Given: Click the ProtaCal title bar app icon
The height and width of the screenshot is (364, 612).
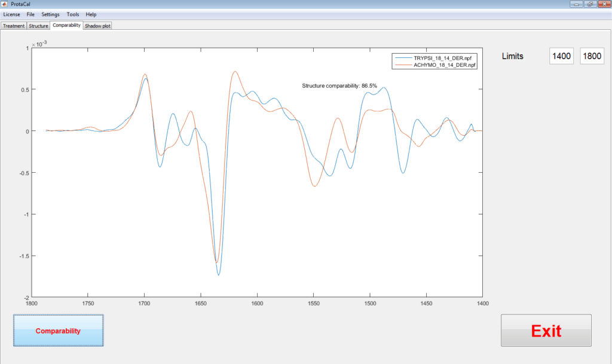Looking at the screenshot, I should pos(5,4).
